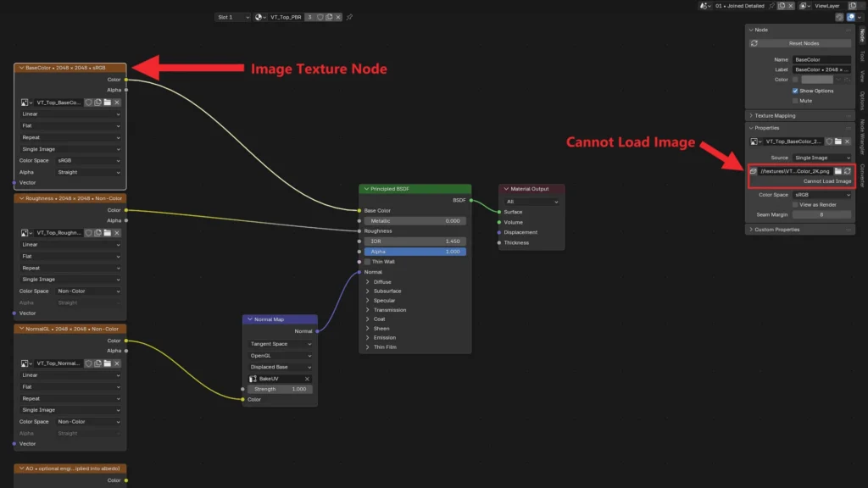Viewport: 868px width, 488px height.
Task: Open Flat projection dropdown in BaseColor node
Action: 70,125
